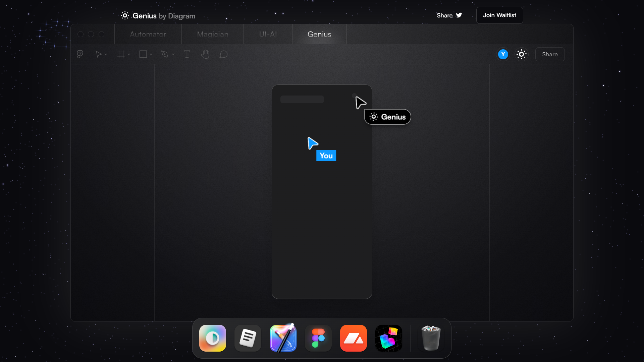The image size is (644, 362).
Task: Select the Frame tool
Action: point(121,54)
